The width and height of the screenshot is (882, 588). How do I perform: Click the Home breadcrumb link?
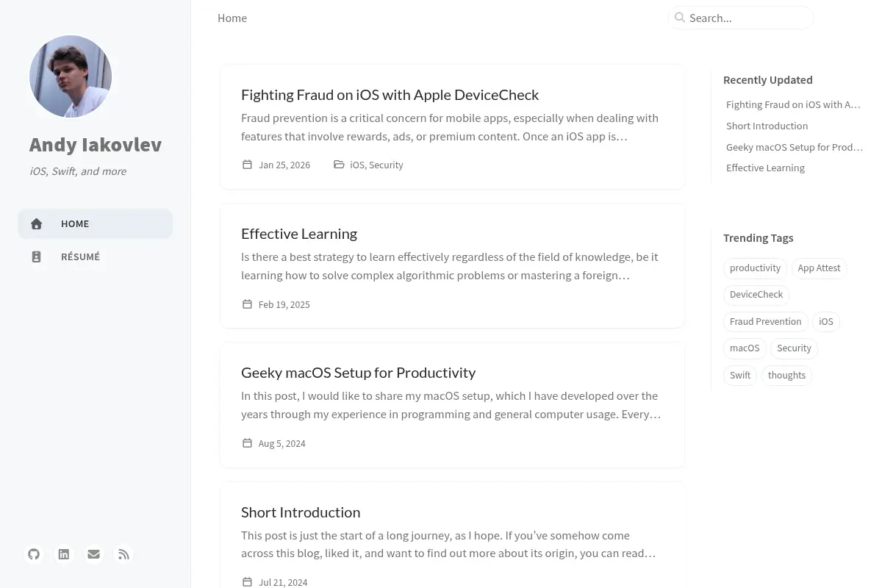click(x=232, y=18)
